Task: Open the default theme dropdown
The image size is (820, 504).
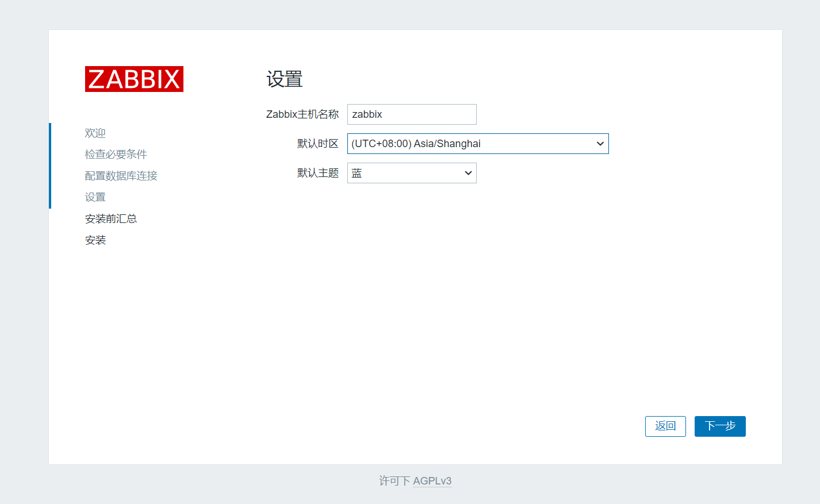Action: point(412,173)
